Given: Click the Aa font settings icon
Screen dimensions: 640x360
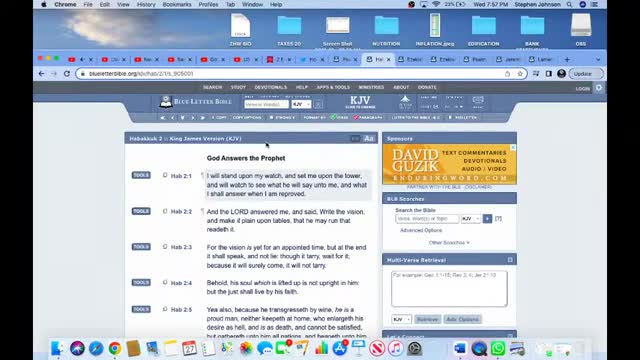Looking at the screenshot, I should pos(369,138).
